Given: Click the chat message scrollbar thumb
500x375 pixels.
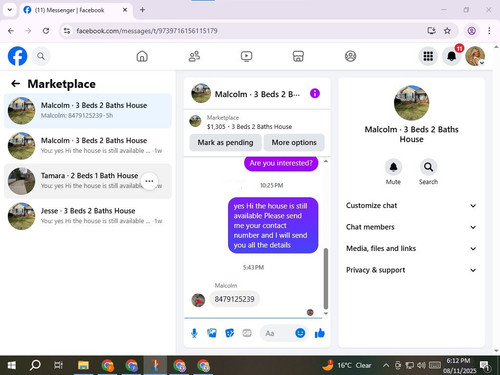Looking at the screenshot, I should click(326, 279).
